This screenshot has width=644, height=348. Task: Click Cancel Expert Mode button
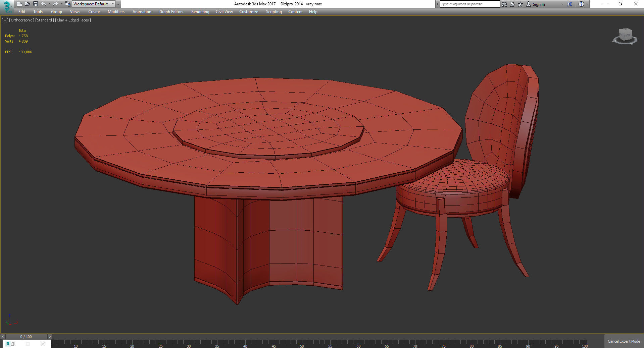[624, 341]
